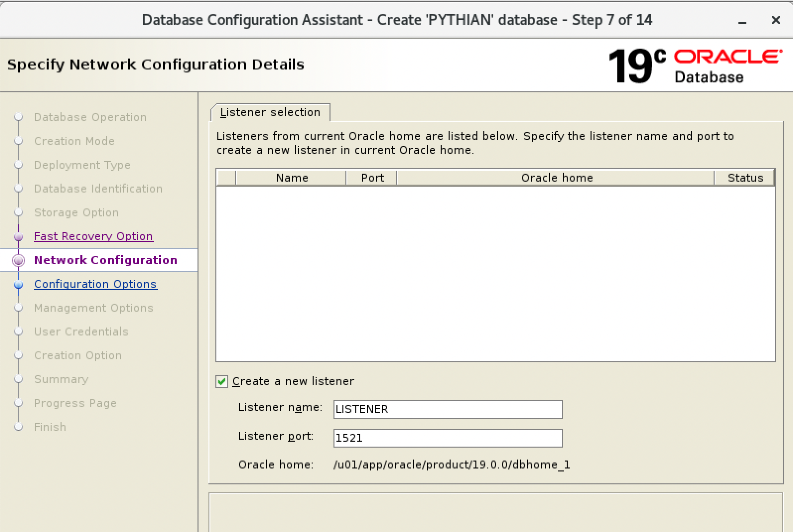Click the Listener port input field
Image resolution: width=793 pixels, height=532 pixels.
point(447,438)
